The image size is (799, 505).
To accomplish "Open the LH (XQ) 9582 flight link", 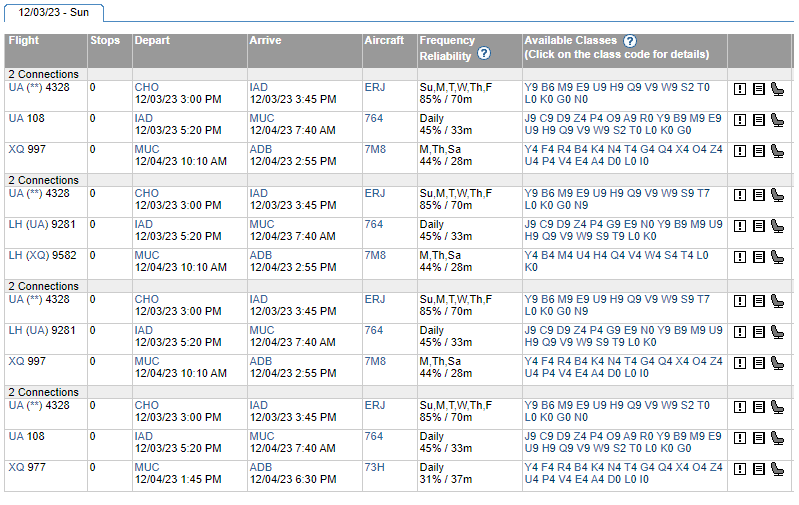I will (x=41, y=255).
